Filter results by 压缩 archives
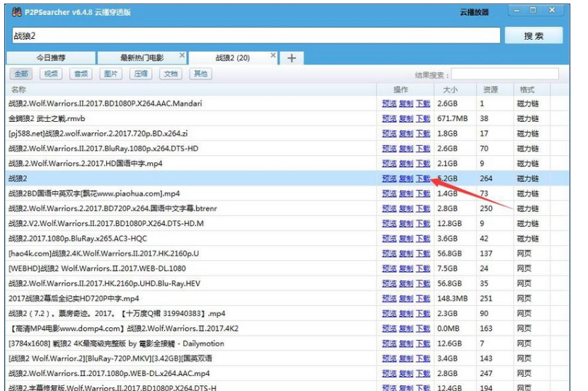588x391 pixels. (141, 74)
